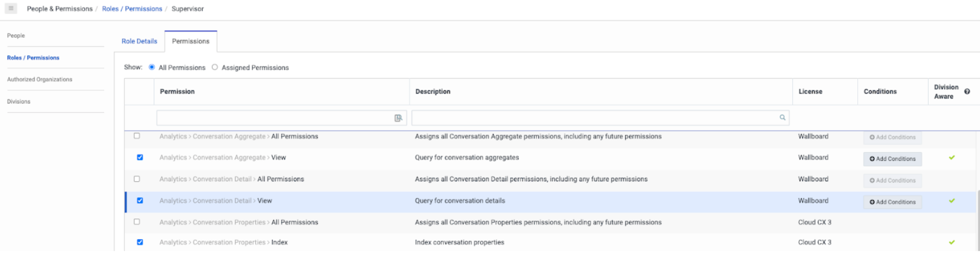
Task: Uncheck Conversation Properties Index permission
Action: [x=140, y=242]
